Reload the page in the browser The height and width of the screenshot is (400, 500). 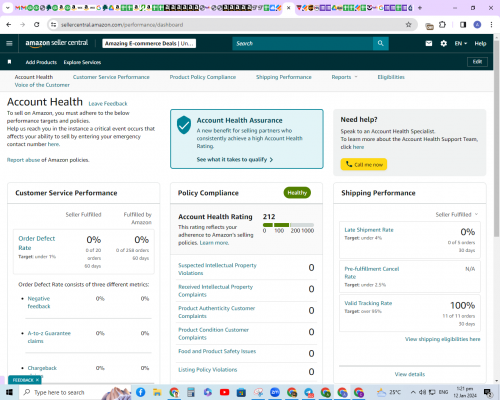pyautogui.click(x=37, y=25)
